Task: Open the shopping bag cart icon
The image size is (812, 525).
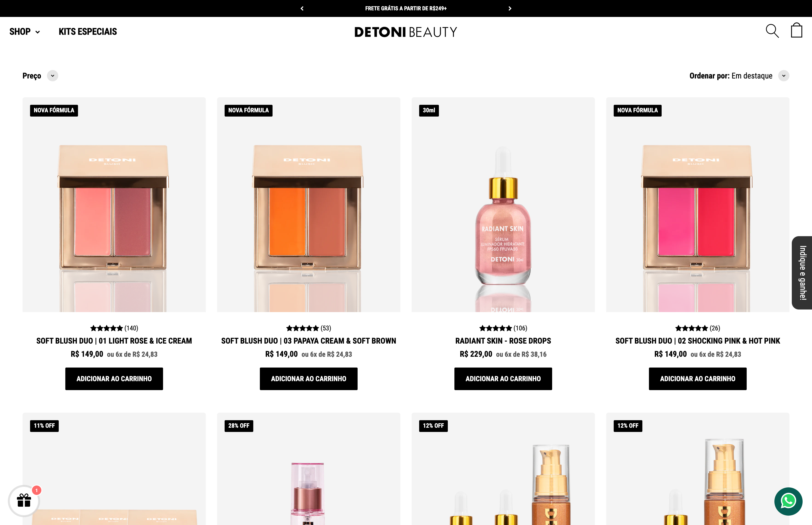Action: 796,30
